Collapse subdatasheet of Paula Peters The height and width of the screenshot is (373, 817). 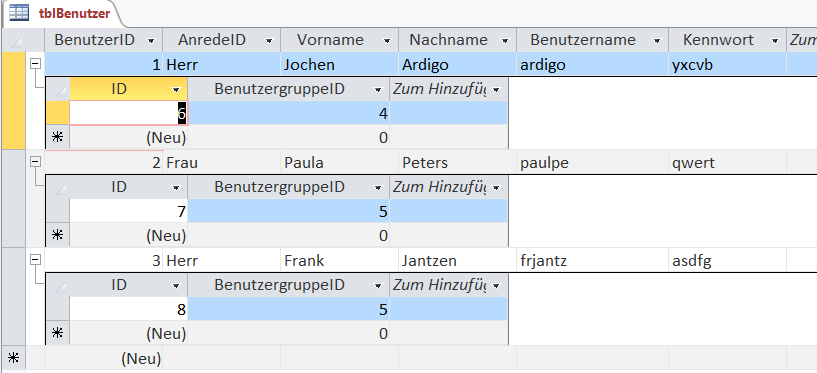pos(35,162)
